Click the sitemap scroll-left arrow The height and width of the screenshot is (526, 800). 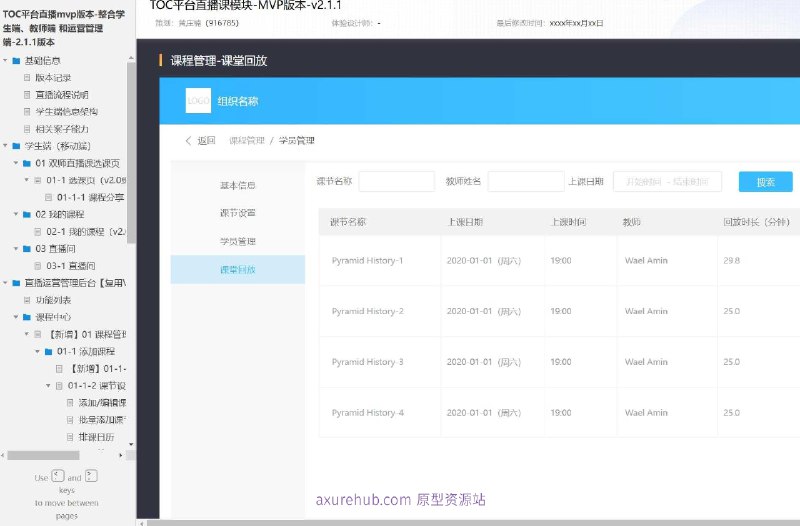click(3, 455)
